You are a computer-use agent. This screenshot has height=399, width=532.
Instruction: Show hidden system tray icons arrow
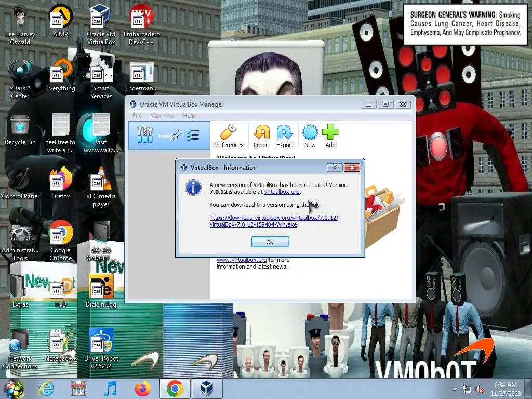[454, 389]
